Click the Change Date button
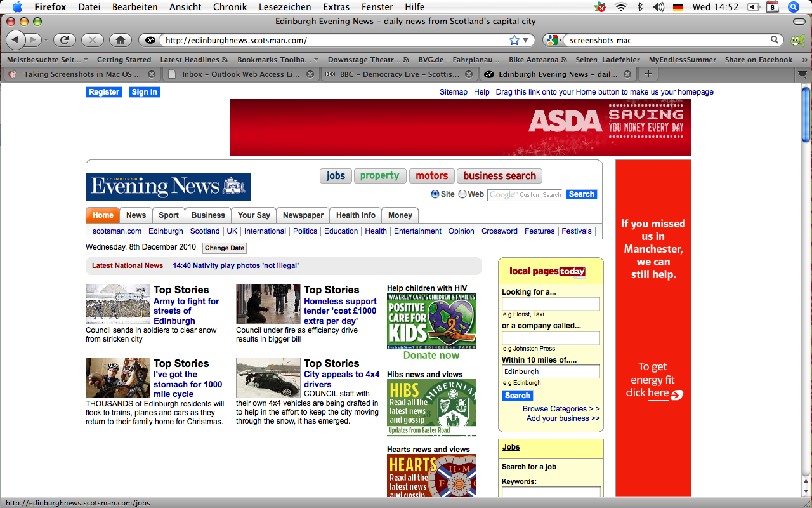 pyautogui.click(x=225, y=248)
